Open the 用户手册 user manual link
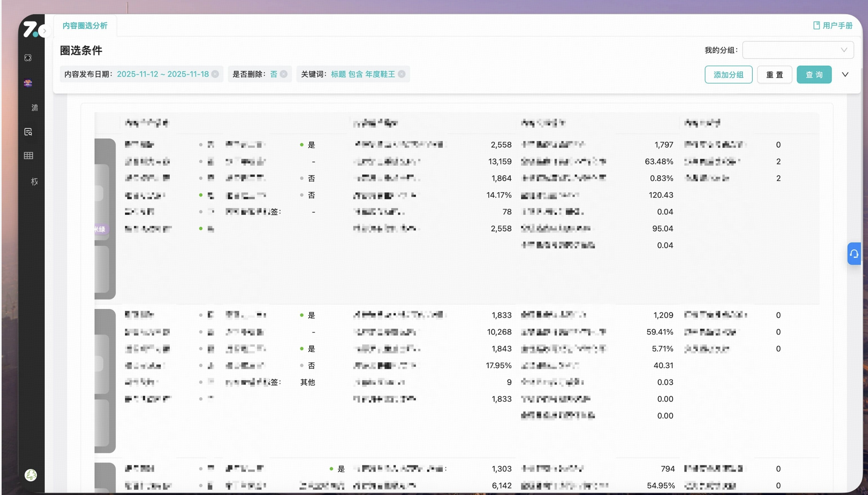The image size is (868, 495). pyautogui.click(x=833, y=26)
